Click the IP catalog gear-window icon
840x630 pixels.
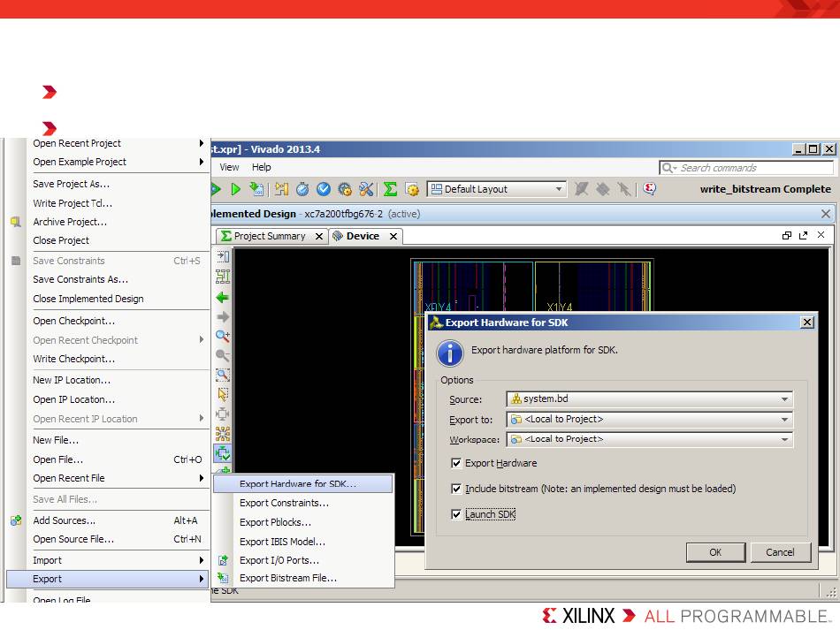click(x=412, y=189)
